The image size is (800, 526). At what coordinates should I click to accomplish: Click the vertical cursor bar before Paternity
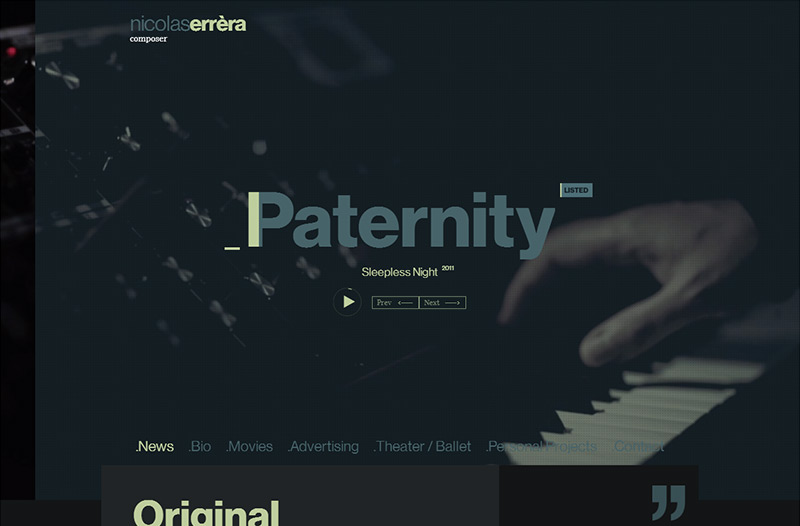coord(253,219)
